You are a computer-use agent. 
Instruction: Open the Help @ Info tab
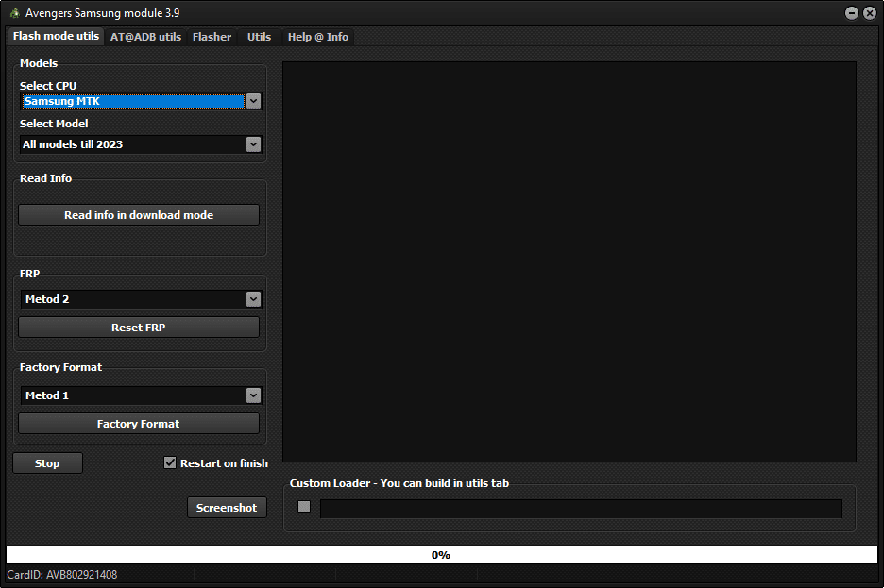(318, 37)
